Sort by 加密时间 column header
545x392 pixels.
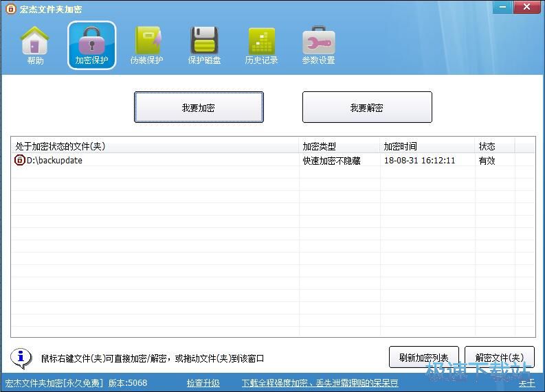pyautogui.click(x=427, y=146)
